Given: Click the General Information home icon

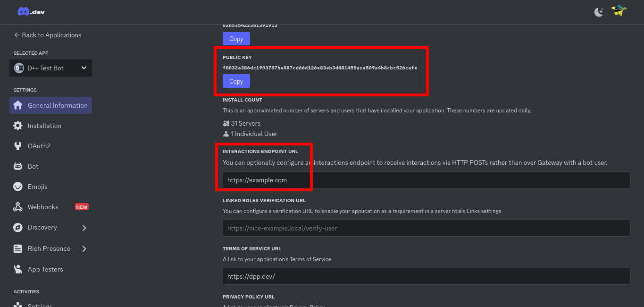Looking at the screenshot, I should click(18, 105).
